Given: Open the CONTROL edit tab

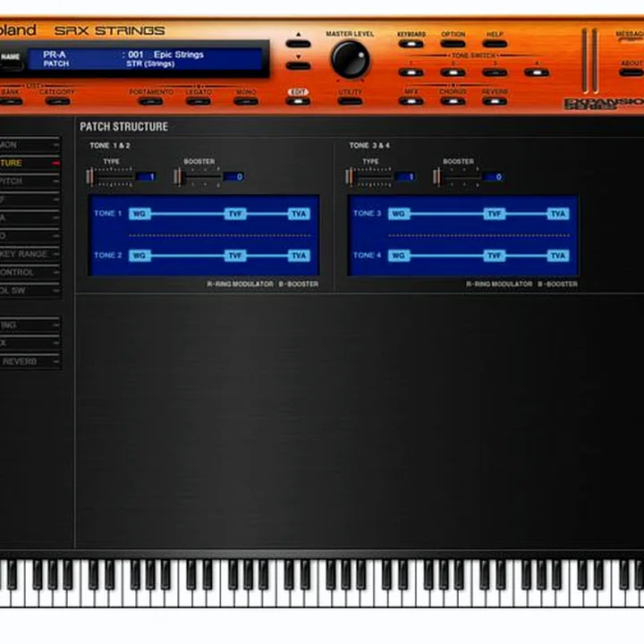Looking at the screenshot, I should [x=30, y=272].
